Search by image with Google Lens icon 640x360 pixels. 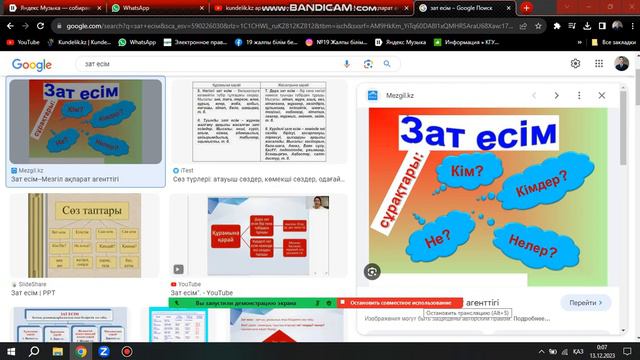(x=368, y=64)
